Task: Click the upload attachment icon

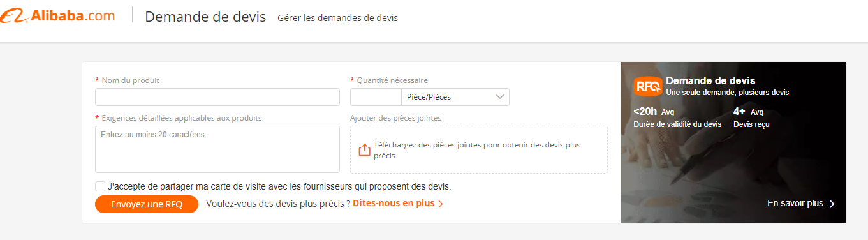Action: tap(364, 150)
